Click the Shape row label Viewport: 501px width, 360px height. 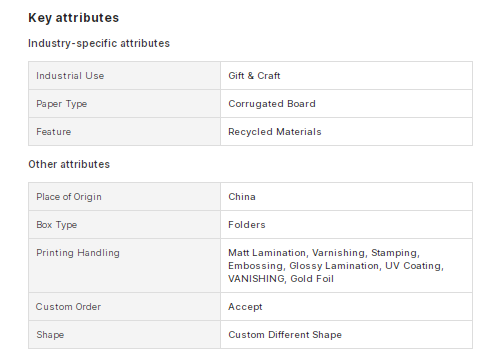click(50, 335)
